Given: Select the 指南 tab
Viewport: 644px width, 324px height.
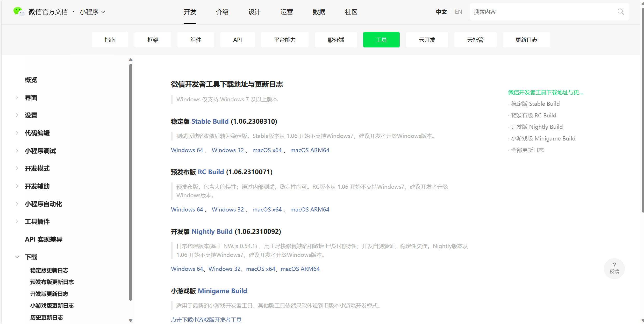Looking at the screenshot, I should (x=110, y=40).
